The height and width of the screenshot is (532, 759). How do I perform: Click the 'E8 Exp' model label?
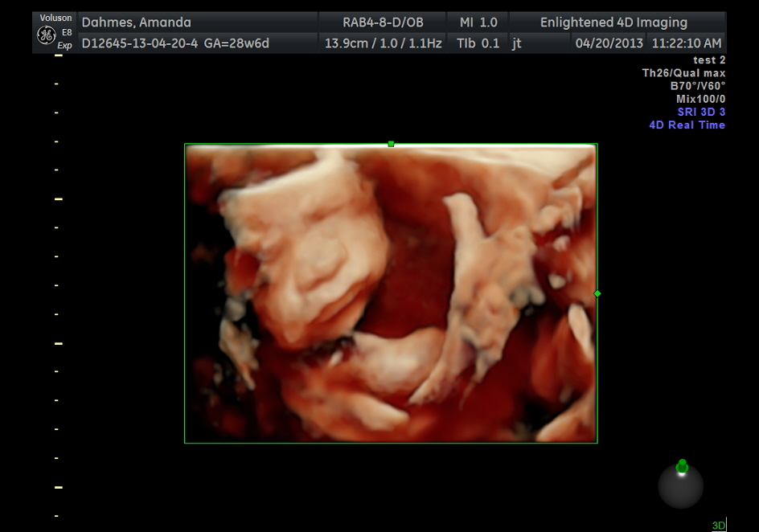coord(65,39)
